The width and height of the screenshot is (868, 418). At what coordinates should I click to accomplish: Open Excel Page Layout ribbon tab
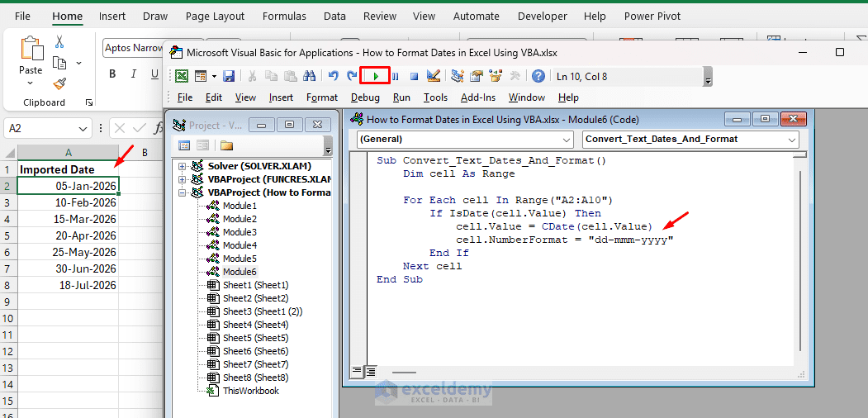(216, 17)
